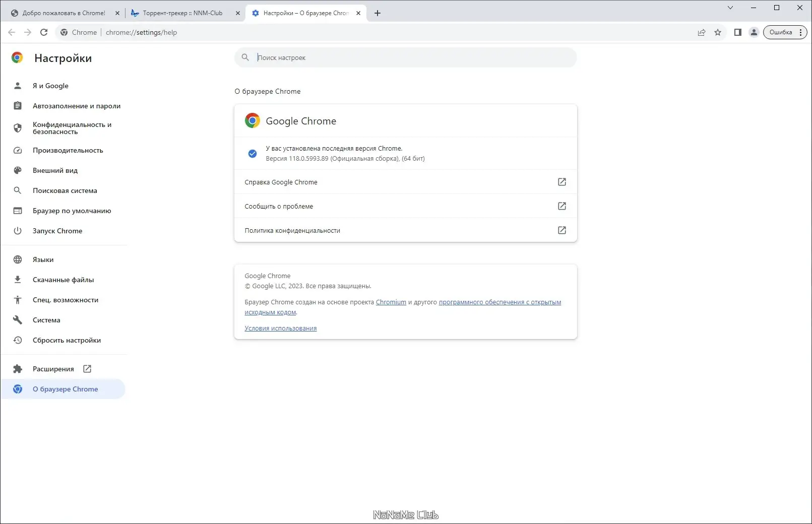Switch to the NNM-Club torrent tracker tab

click(182, 13)
